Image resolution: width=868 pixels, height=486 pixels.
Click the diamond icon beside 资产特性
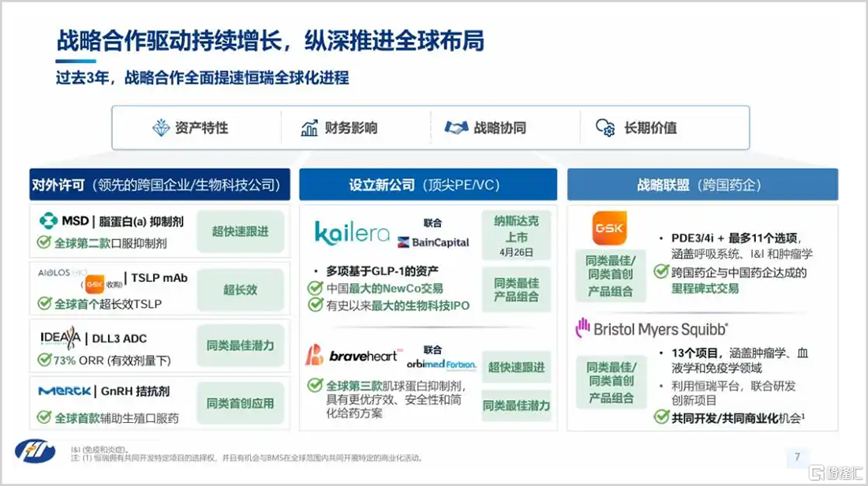pos(161,128)
